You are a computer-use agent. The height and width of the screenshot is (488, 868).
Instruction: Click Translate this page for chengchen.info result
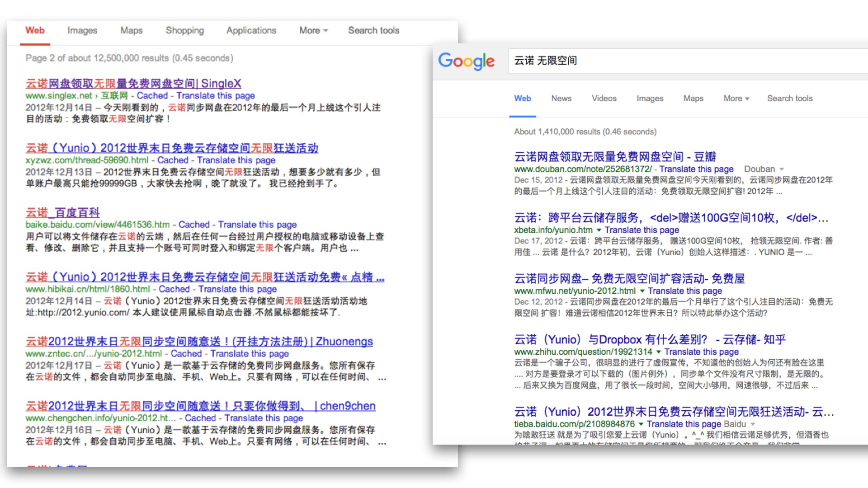coord(264,418)
